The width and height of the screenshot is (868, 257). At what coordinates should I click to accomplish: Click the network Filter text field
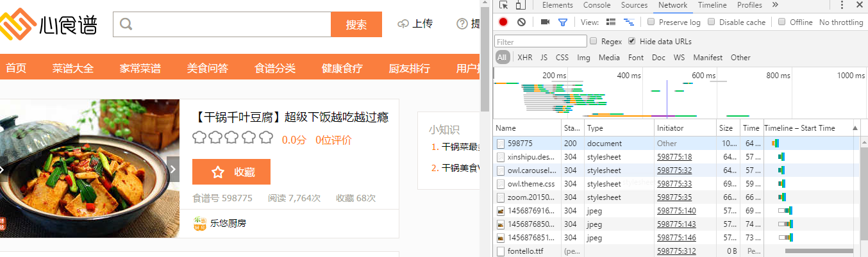(540, 42)
